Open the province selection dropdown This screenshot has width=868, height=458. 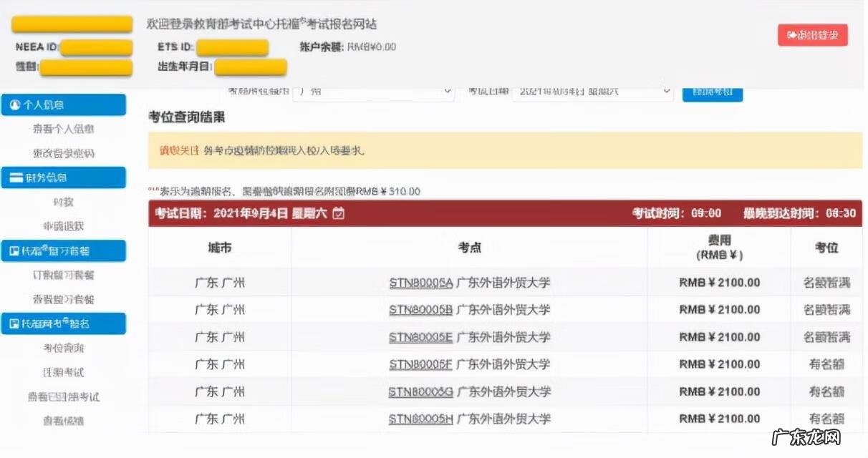point(372,92)
